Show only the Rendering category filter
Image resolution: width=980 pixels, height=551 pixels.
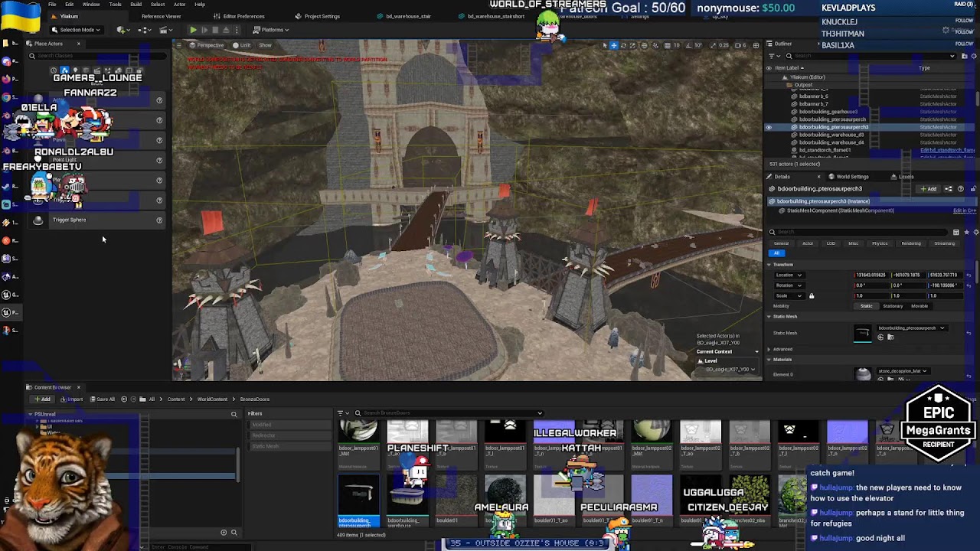coord(911,243)
